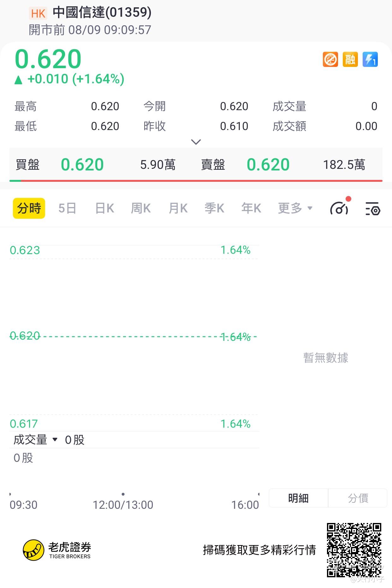Click the 賣盤 ask price 0.620
This screenshot has height=588, width=392.
coord(268,164)
